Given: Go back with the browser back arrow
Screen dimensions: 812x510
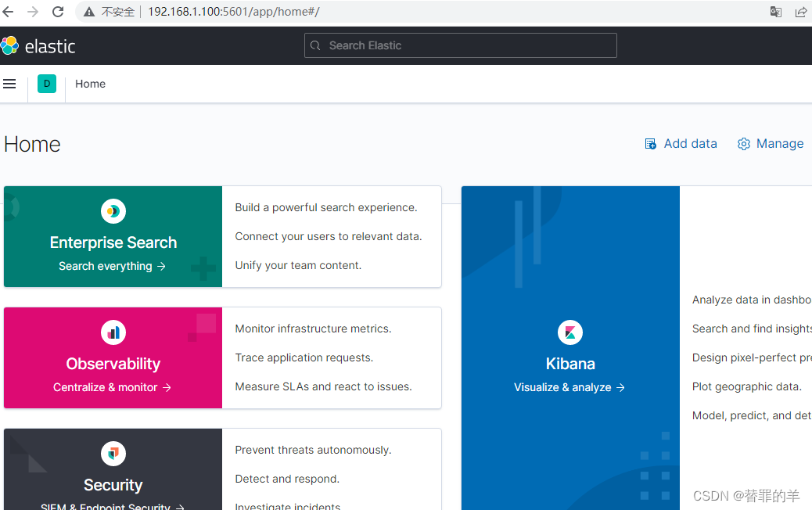Looking at the screenshot, I should tap(8, 12).
